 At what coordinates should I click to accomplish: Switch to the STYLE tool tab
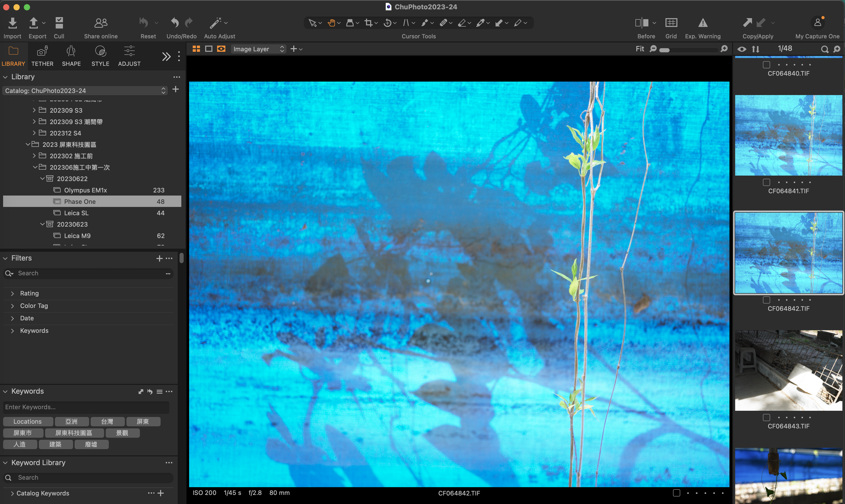(x=100, y=56)
